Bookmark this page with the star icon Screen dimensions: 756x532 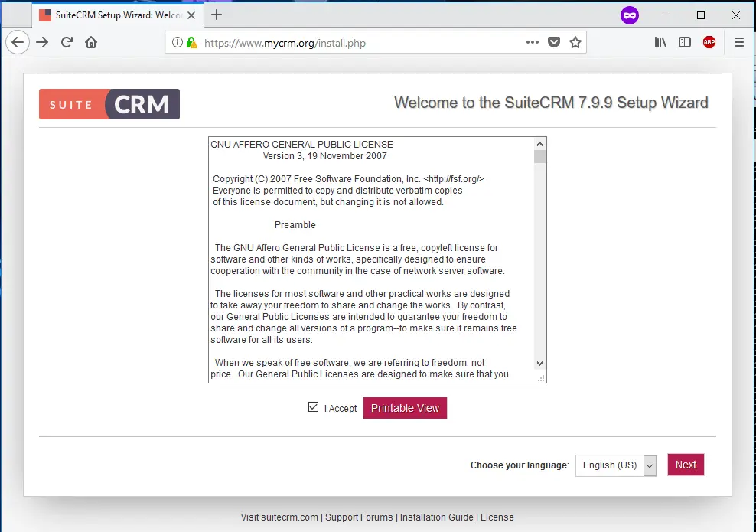(575, 42)
